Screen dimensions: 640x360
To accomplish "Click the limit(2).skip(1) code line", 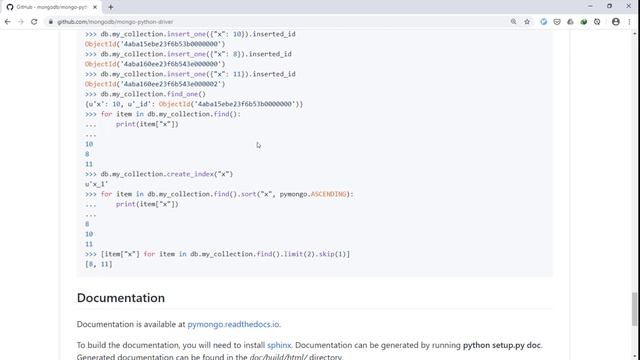I will coord(218,254).
